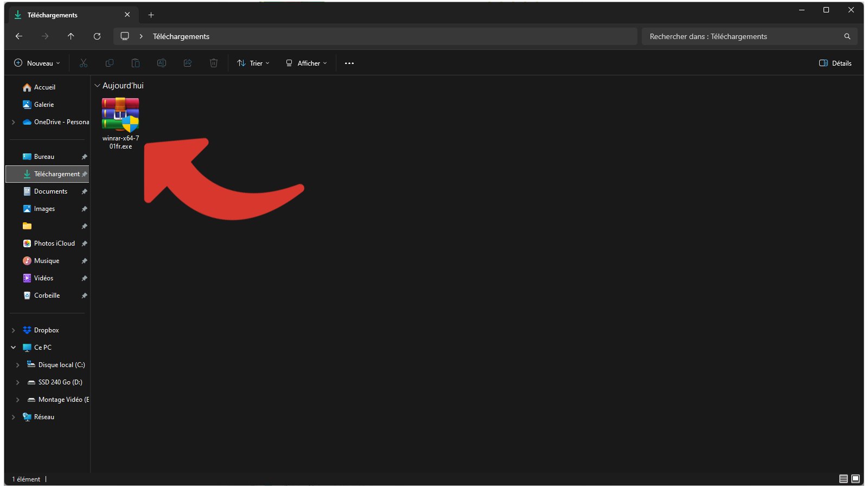The width and height of the screenshot is (868, 488).
Task: Unpin Bureau using its pin icon
Action: pos(84,157)
